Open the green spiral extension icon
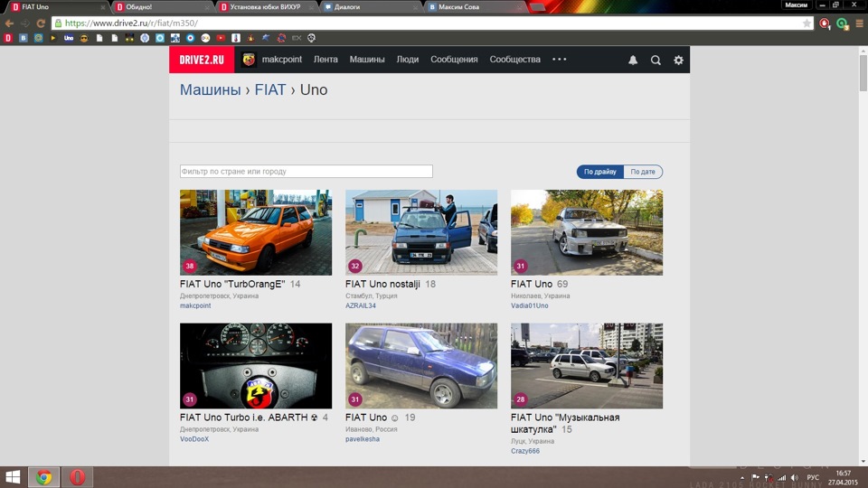 842,23
